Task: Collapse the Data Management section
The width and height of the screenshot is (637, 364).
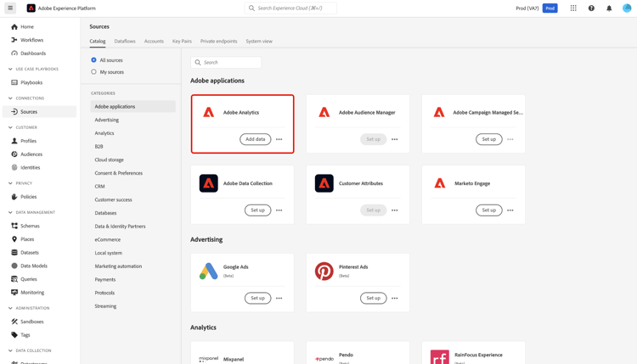Action: [10, 212]
